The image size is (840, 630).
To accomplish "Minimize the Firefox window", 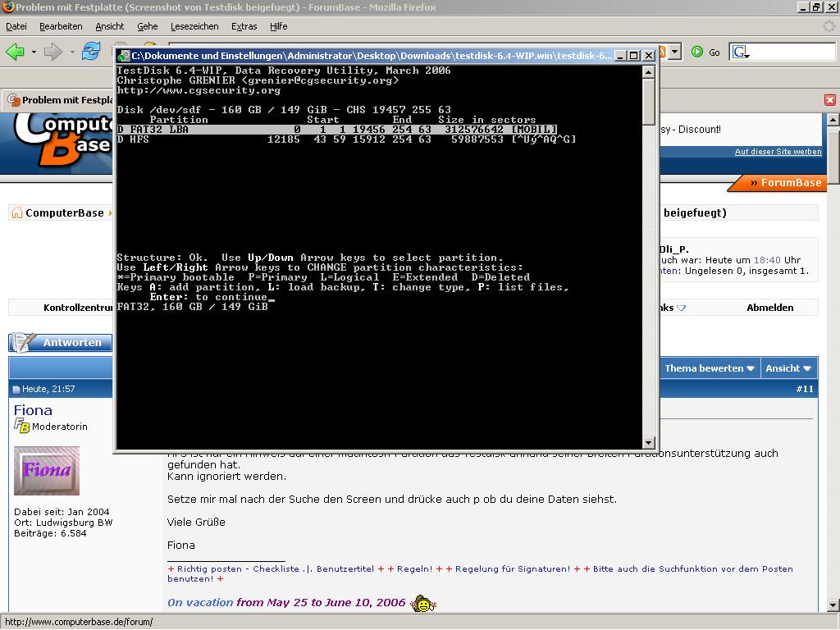I will pos(802,7).
